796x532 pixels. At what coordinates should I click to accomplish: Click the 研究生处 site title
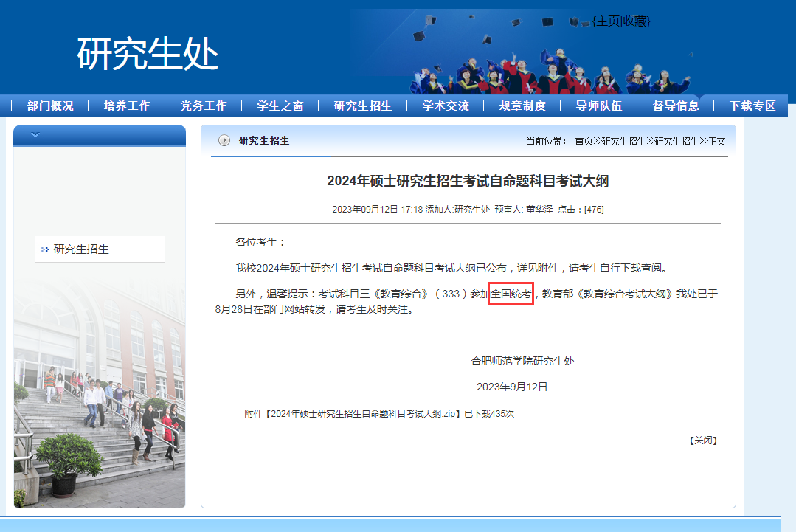pyautogui.click(x=148, y=54)
